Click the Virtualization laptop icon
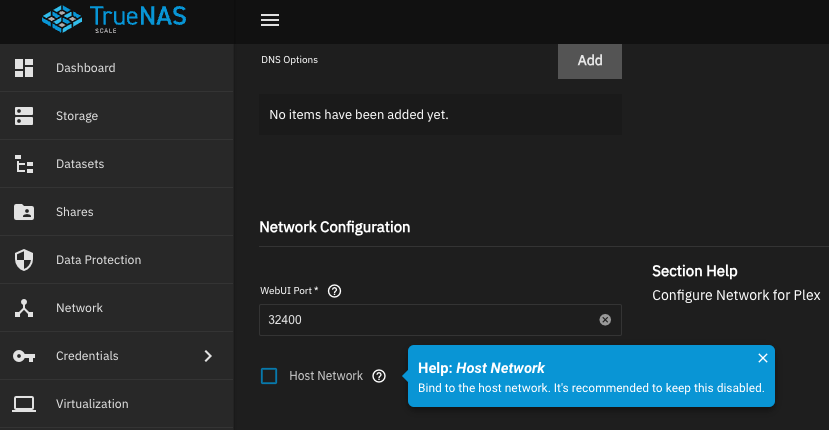This screenshot has height=430, width=829. [x=24, y=404]
